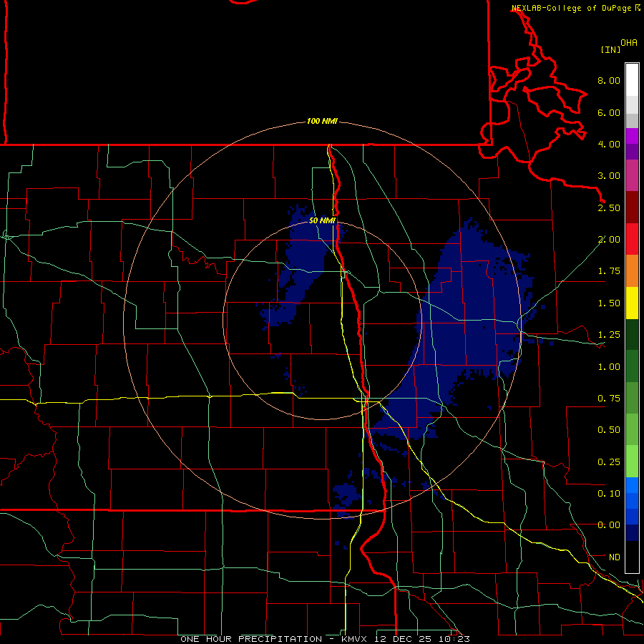The height and width of the screenshot is (644, 644).
Task: Click the 3.00 legend value
Action: click(x=609, y=176)
